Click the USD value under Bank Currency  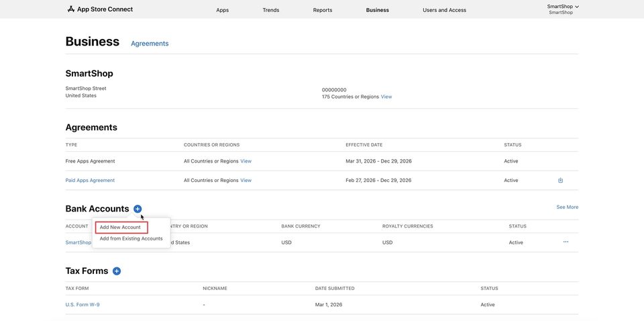pos(286,242)
